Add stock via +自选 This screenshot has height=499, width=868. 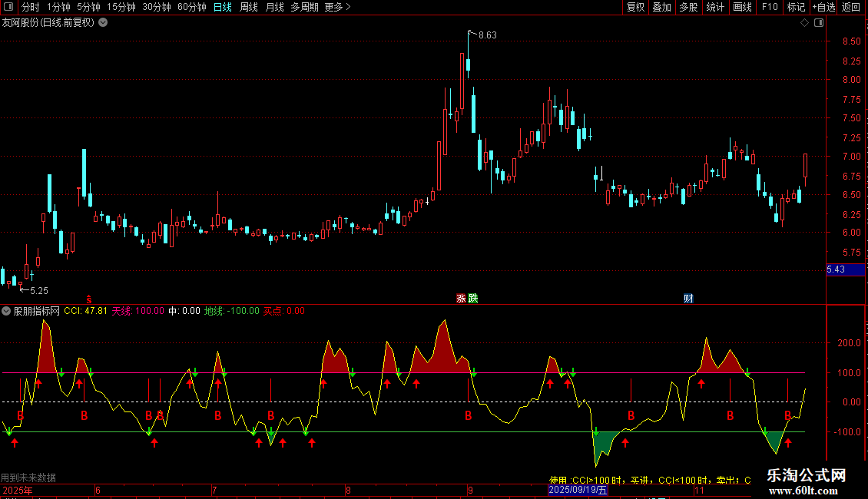point(823,7)
